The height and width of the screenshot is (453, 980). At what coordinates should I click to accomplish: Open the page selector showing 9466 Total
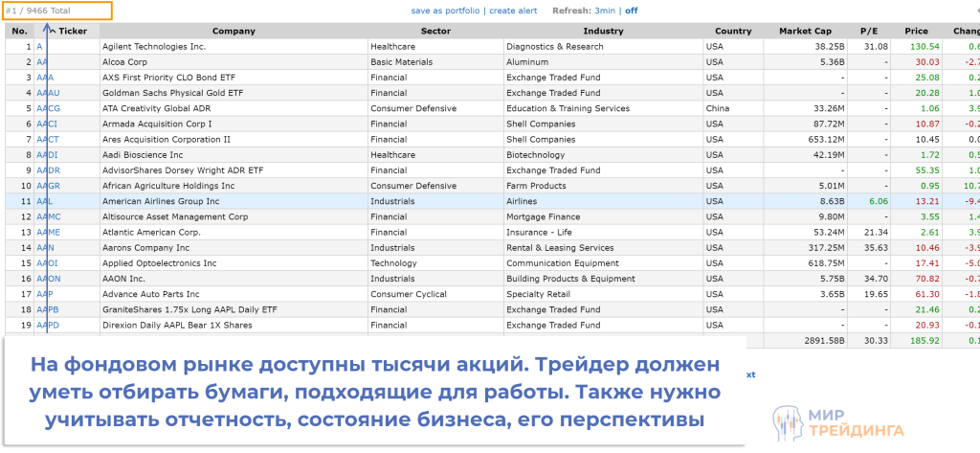[x=57, y=11]
